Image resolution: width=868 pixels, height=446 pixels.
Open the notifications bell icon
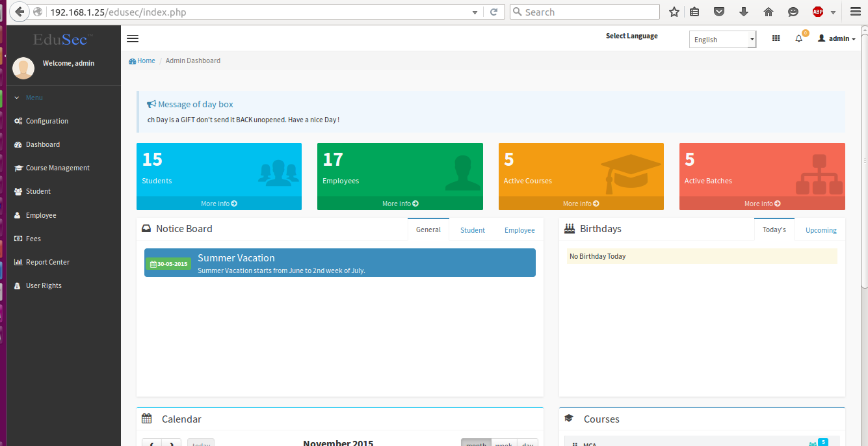pyautogui.click(x=798, y=39)
